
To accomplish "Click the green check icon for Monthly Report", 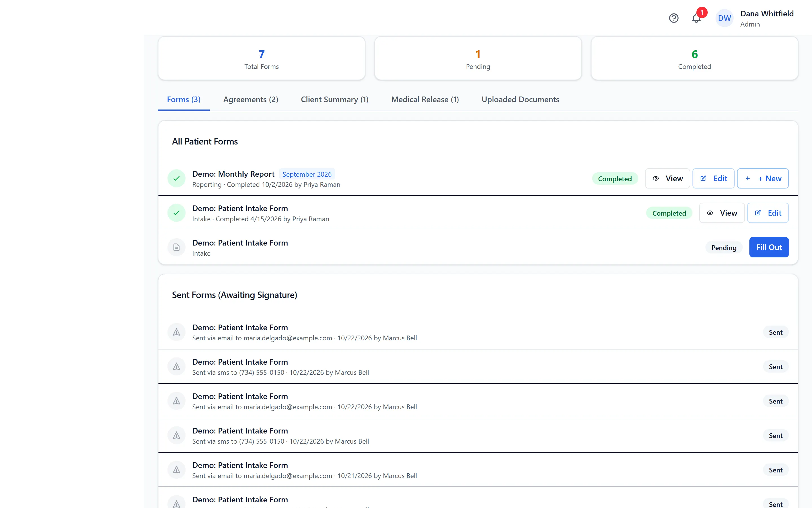I will coord(176,178).
